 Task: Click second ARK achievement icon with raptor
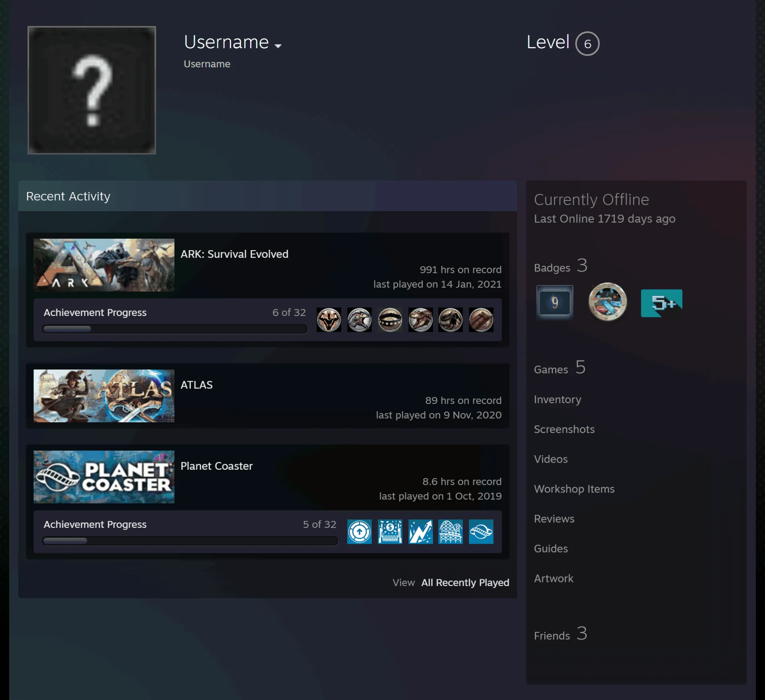359,320
